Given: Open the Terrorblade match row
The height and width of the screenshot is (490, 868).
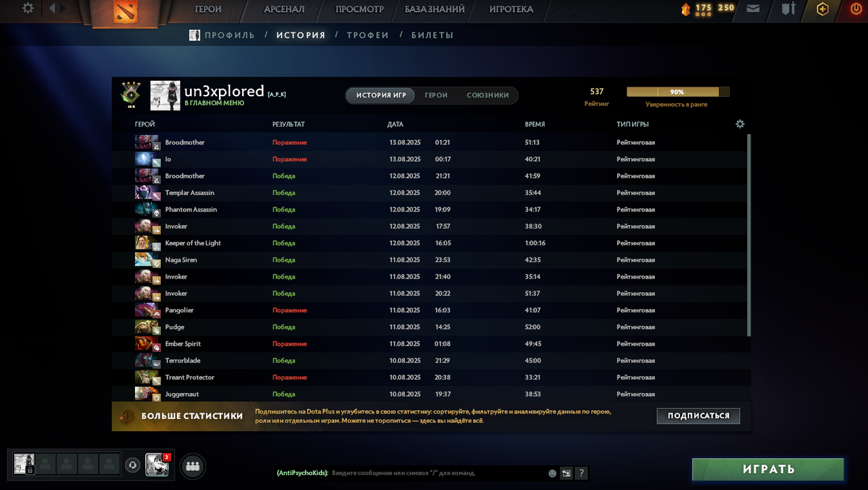Looking at the screenshot, I should pos(431,361).
